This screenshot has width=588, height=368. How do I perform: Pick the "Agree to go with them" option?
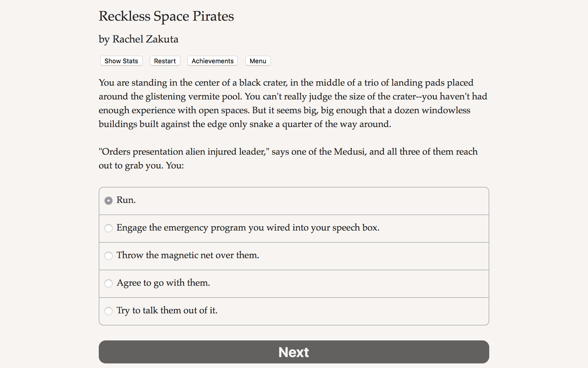(108, 283)
